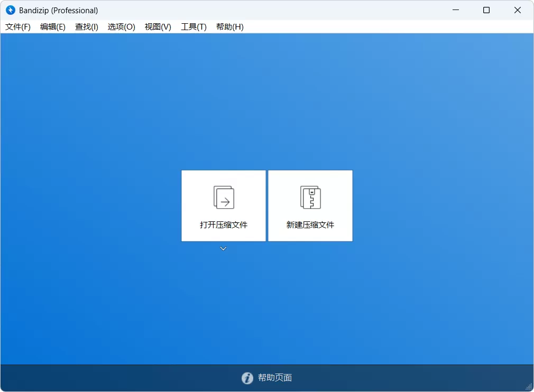Select 打开压缩文件 to open an archive

click(x=223, y=225)
